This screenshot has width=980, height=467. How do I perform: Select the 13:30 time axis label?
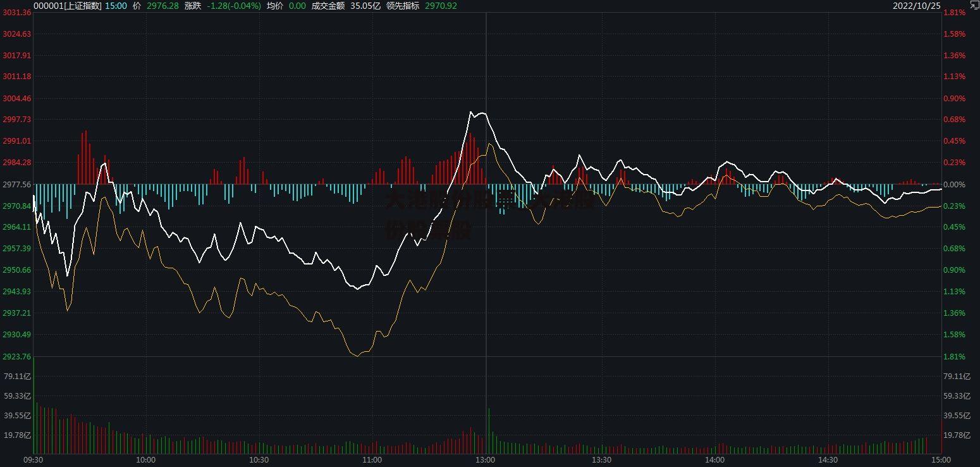[601, 460]
